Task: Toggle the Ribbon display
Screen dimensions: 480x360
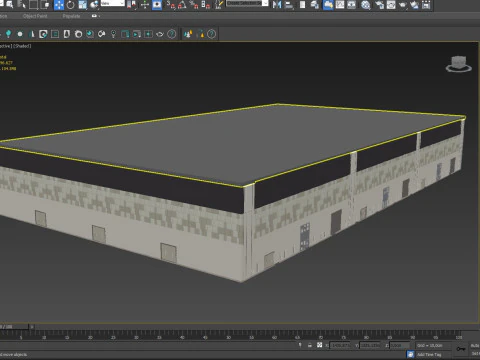Action: (x=328, y=5)
